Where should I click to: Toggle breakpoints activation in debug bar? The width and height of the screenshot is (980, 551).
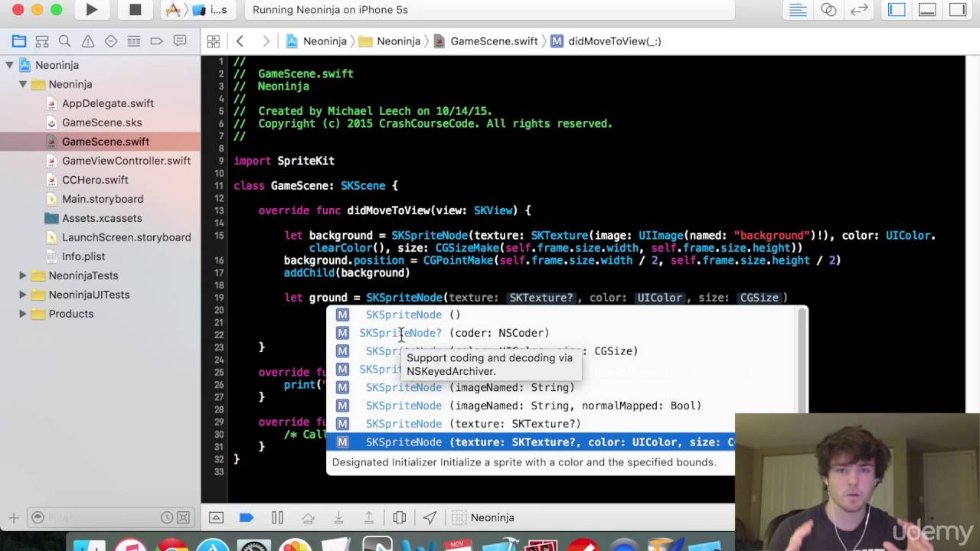[x=247, y=518]
